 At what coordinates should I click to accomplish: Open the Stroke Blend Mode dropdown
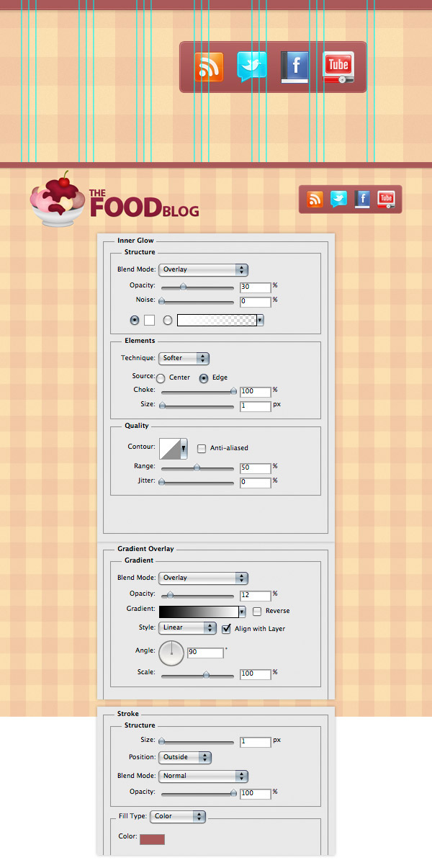tap(203, 776)
